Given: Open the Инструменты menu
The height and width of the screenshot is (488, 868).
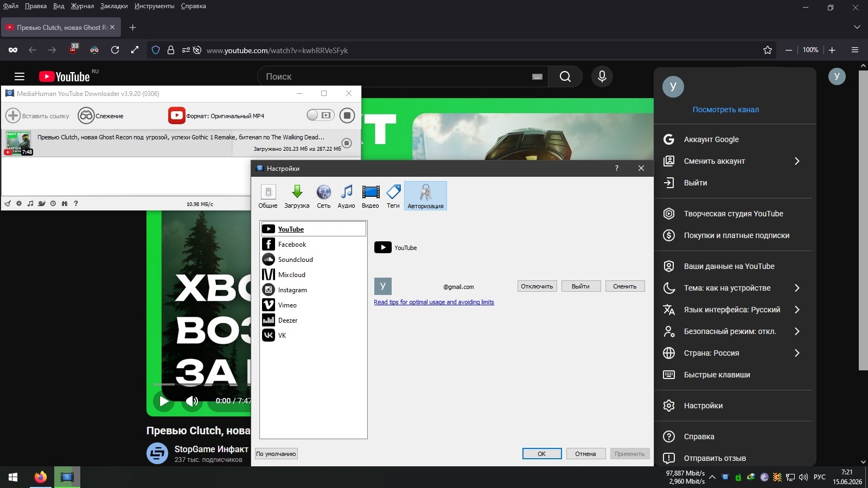Looking at the screenshot, I should tap(155, 6).
